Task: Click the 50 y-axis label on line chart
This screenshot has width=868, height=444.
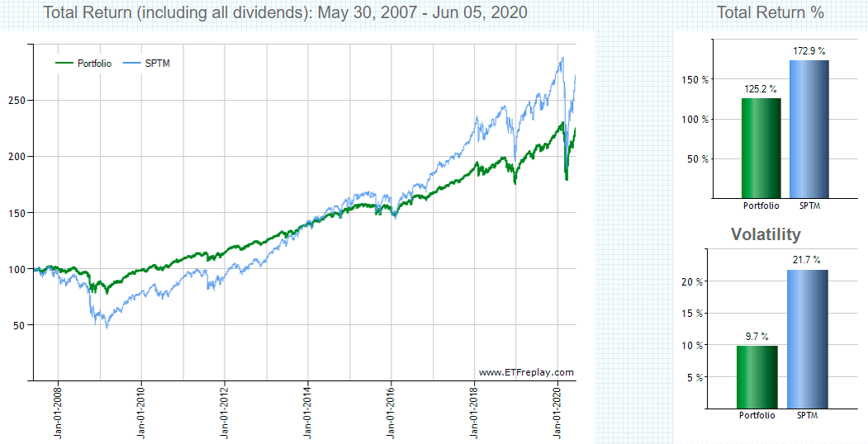Action: [19, 325]
